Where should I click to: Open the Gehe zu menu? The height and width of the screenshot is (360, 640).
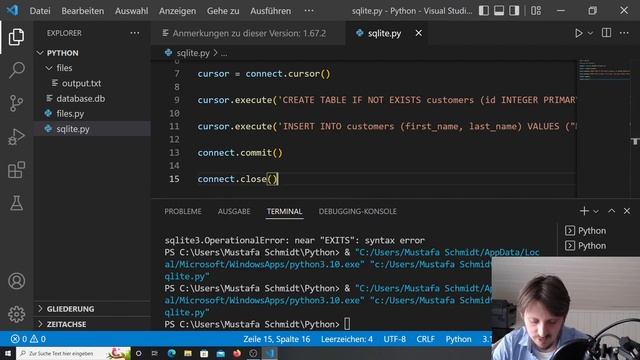[x=223, y=11]
